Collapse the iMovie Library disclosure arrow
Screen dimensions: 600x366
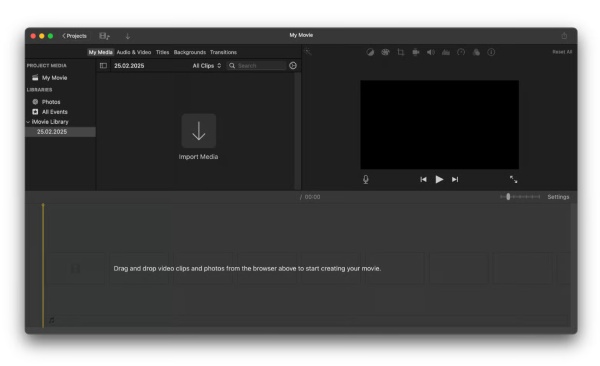(28, 122)
